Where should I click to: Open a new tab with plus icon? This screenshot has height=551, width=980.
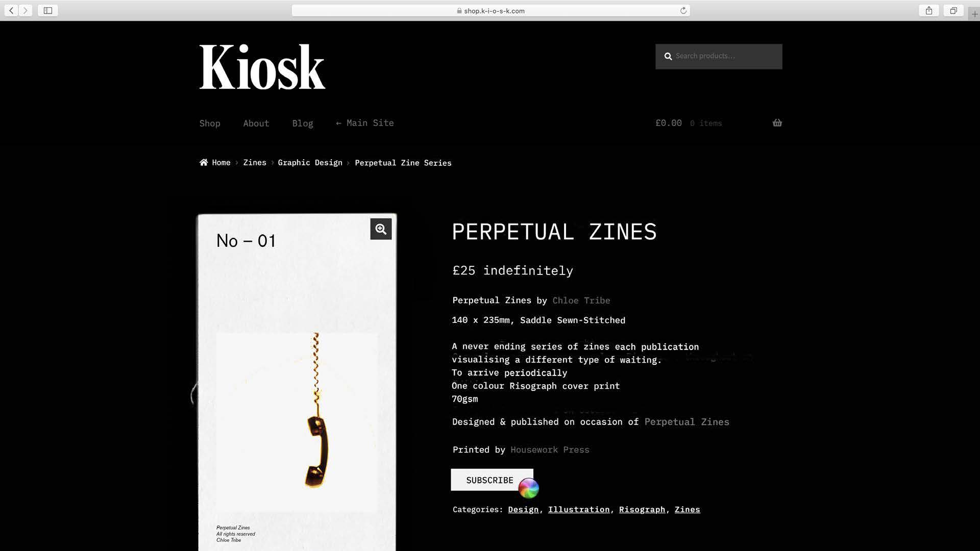coord(974,14)
